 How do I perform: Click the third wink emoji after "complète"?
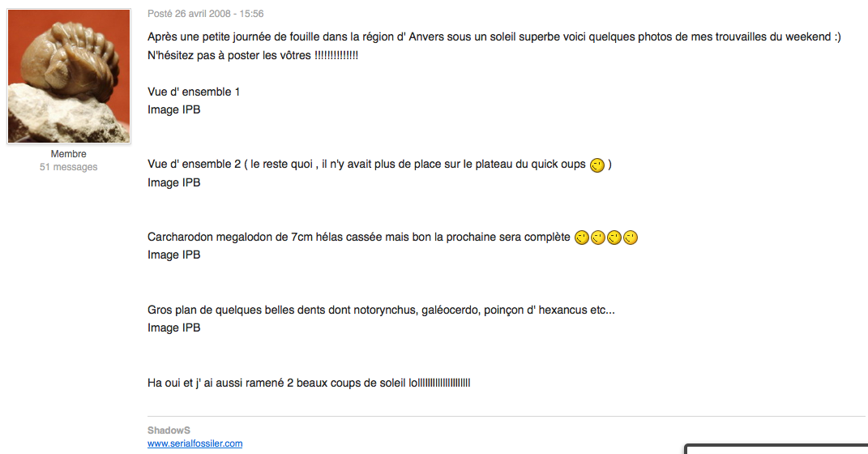[614, 238]
